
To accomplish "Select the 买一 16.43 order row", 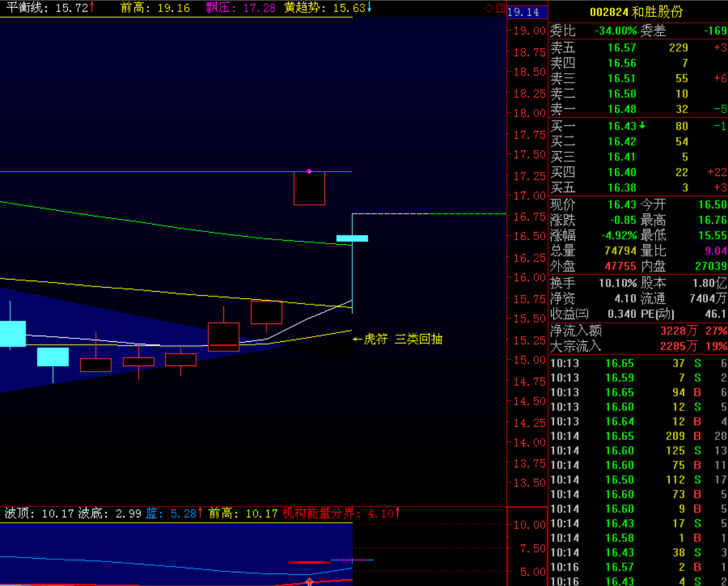I will [x=638, y=126].
